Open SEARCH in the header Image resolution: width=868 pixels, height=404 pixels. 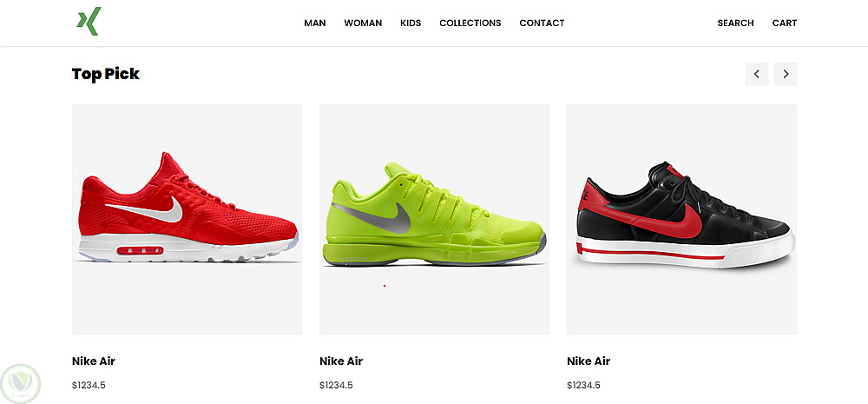tap(736, 23)
